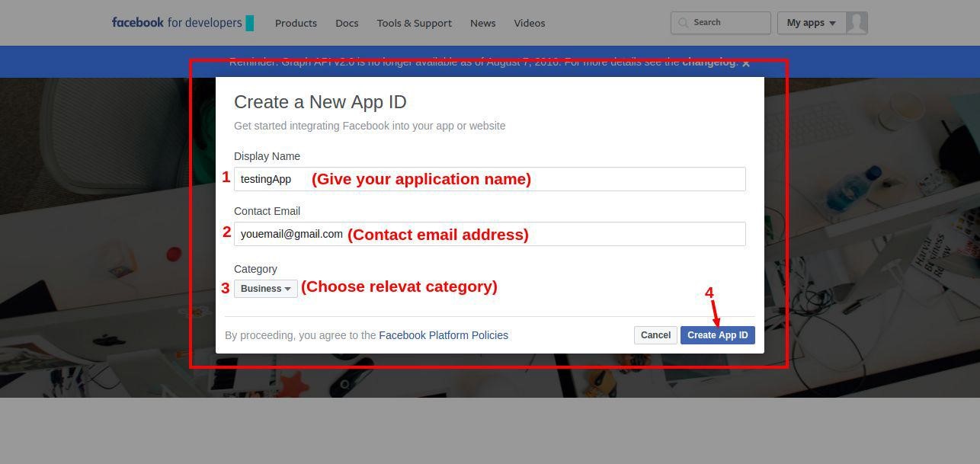Click the My apps dropdown arrow
The height and width of the screenshot is (464, 980).
(832, 23)
